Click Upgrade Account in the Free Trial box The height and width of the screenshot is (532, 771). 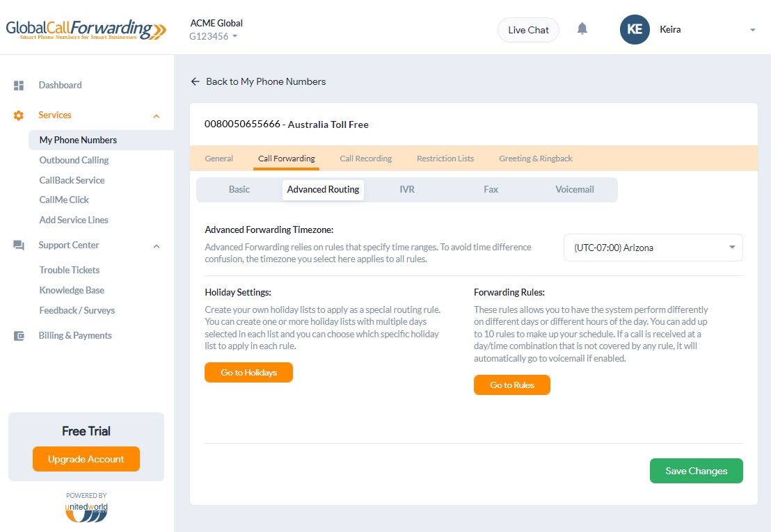(x=86, y=459)
